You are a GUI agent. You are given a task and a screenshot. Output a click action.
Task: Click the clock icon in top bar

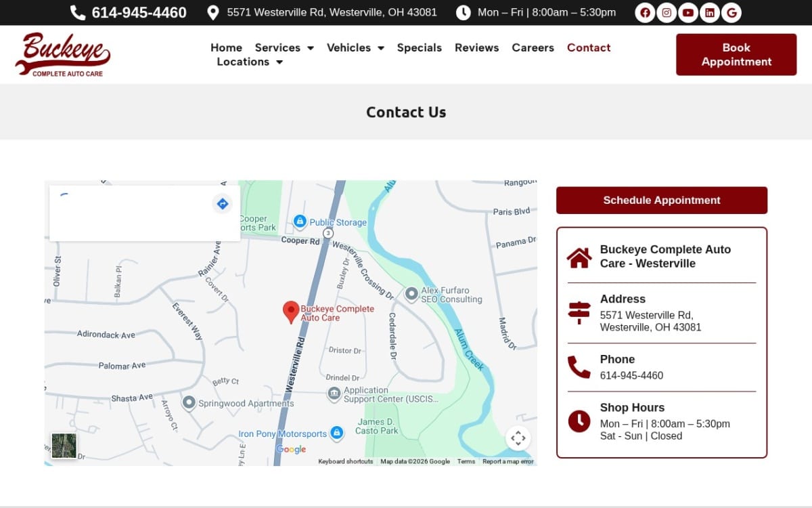click(x=464, y=13)
